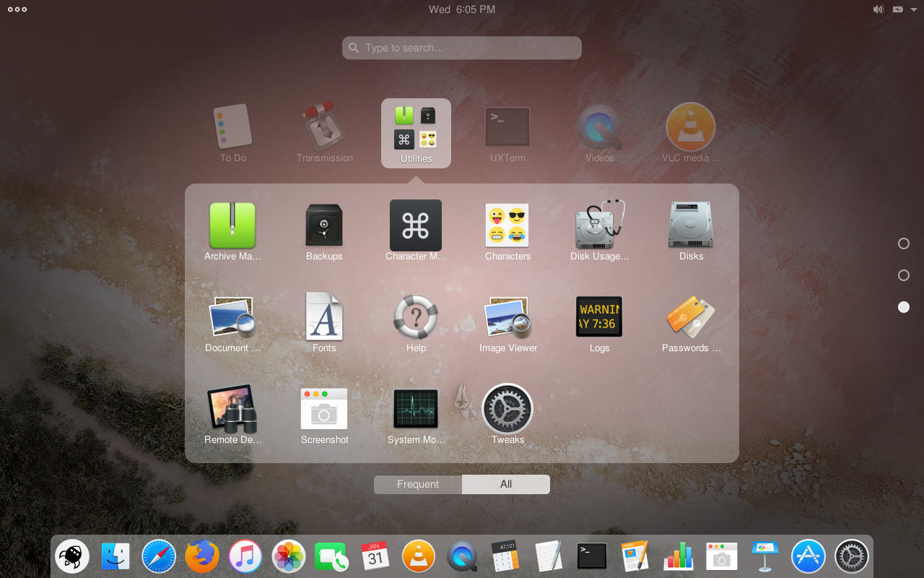The width and height of the screenshot is (924, 578).
Task: Launch the Tweaks app
Action: [x=507, y=415]
